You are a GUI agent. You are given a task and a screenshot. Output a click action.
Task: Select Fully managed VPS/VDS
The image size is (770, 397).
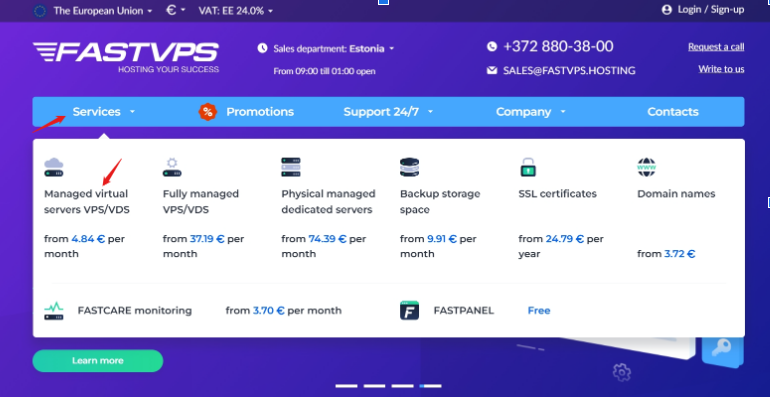coord(201,201)
